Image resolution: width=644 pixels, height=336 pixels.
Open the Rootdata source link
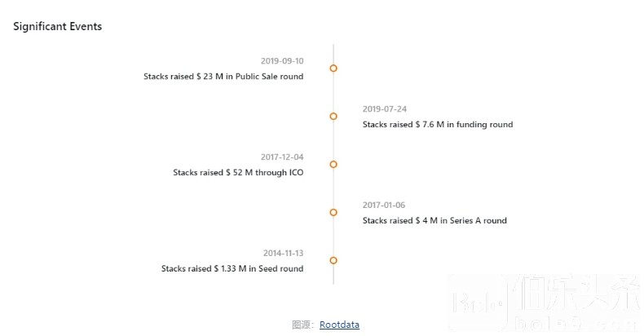click(x=339, y=325)
